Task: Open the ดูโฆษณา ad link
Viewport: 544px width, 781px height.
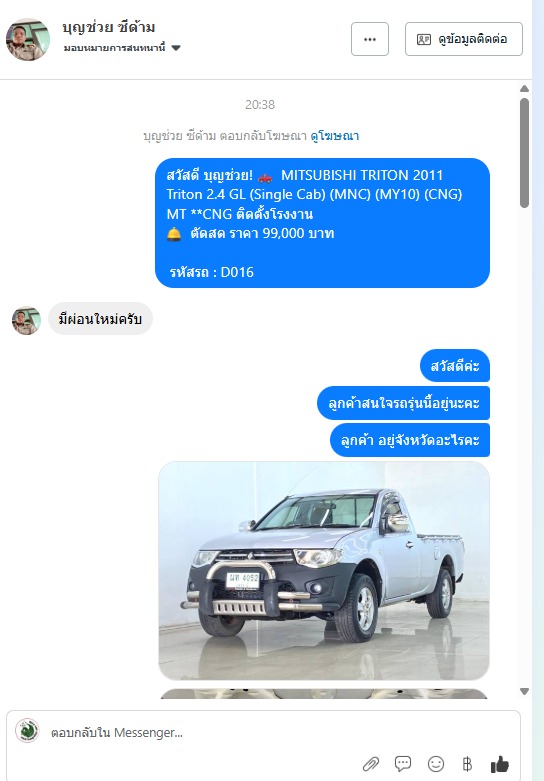Action: tap(334, 135)
